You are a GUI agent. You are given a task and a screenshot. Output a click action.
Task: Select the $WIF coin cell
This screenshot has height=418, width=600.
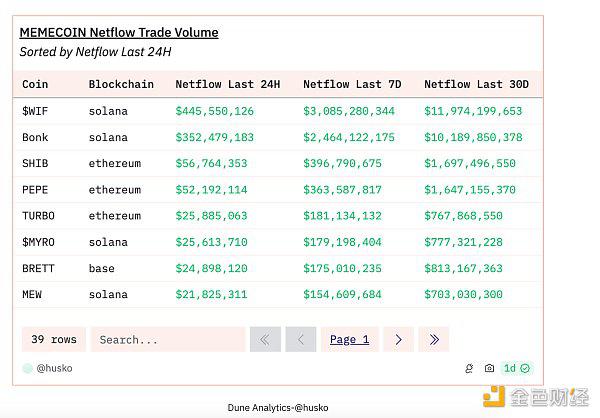[x=35, y=111]
